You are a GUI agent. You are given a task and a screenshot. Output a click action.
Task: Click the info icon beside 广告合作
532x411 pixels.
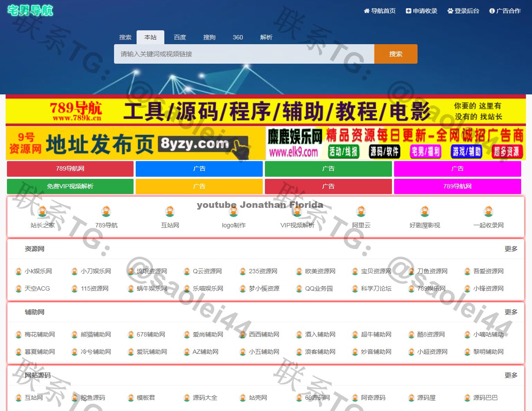tap(492, 11)
